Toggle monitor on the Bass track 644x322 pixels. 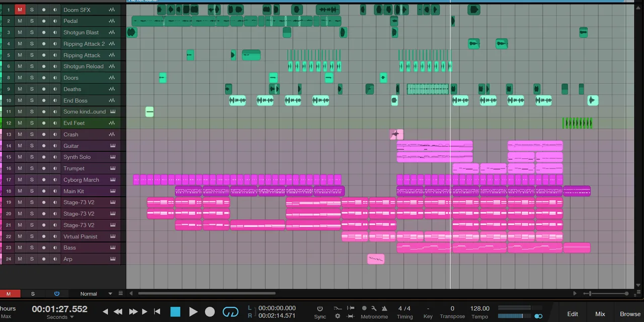pos(55,248)
